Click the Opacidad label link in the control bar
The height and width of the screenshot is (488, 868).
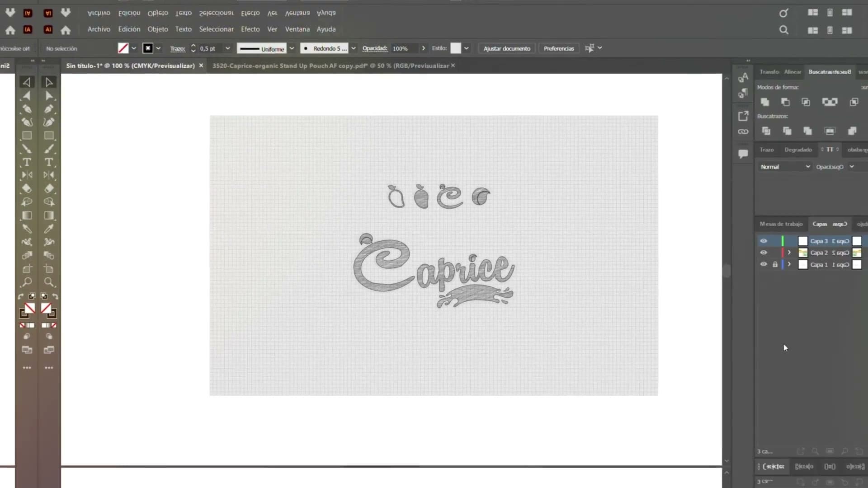point(375,48)
